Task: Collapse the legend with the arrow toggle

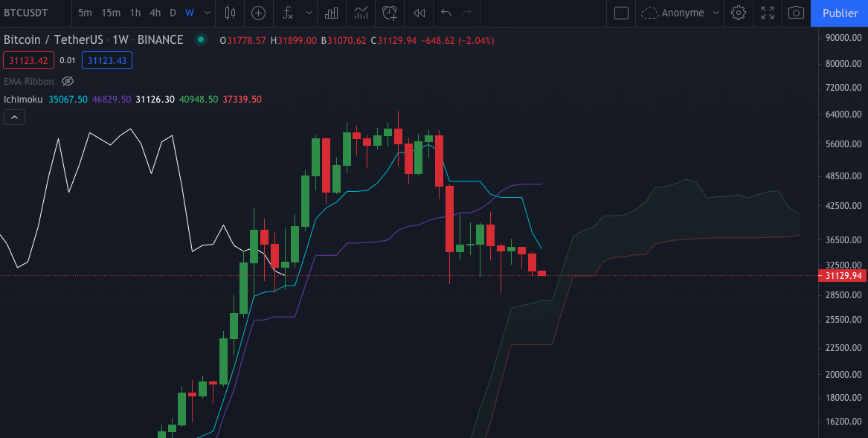Action: click(13, 117)
